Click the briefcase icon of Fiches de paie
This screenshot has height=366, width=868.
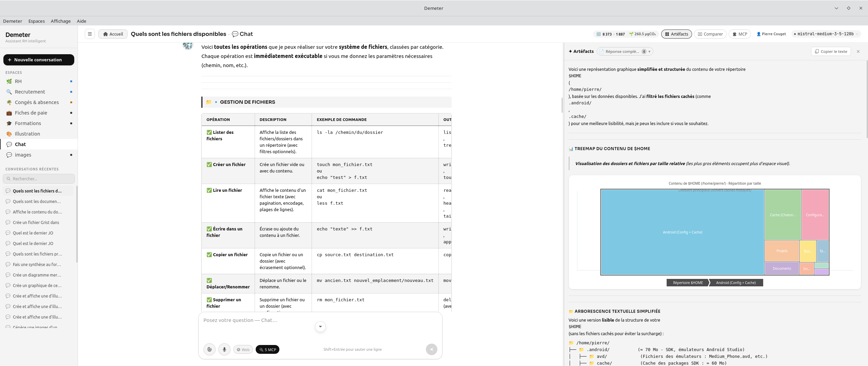click(x=9, y=113)
